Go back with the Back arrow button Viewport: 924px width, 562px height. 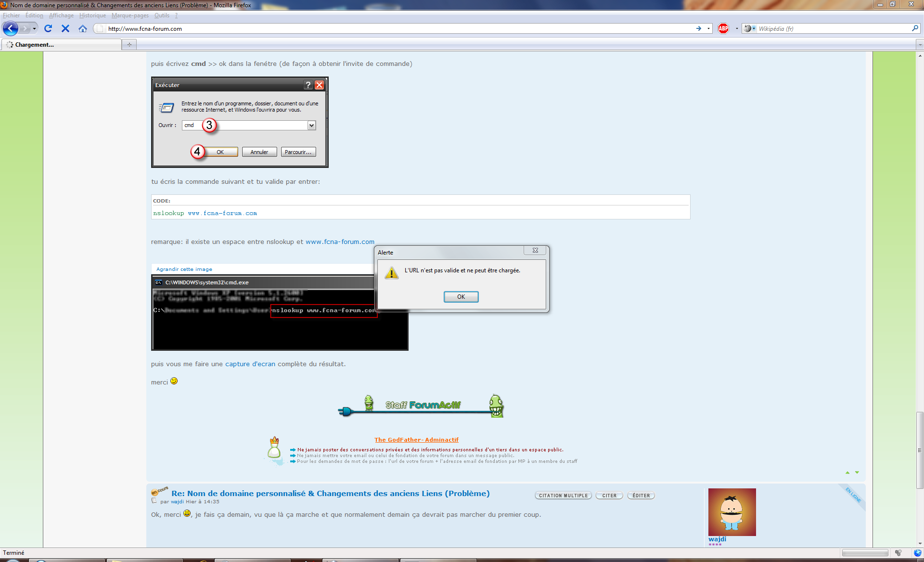point(11,28)
